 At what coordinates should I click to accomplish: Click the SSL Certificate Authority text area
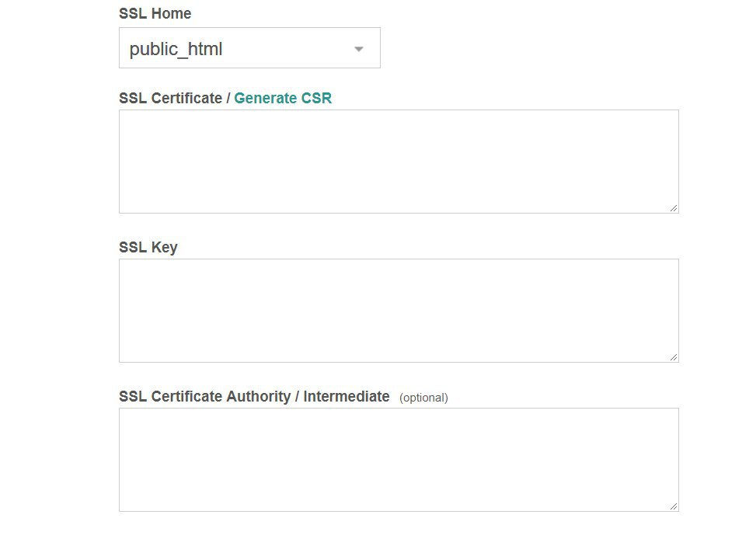(x=399, y=460)
